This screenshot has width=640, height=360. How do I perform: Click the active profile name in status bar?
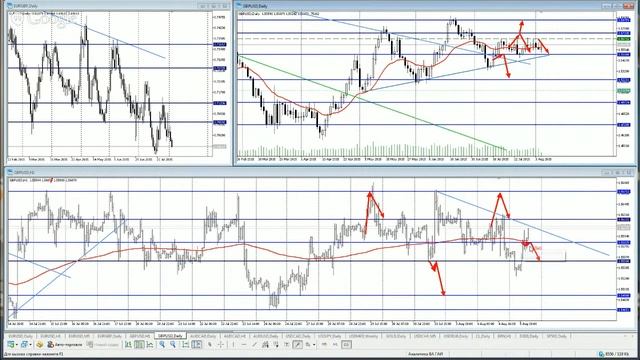pyautogui.click(x=426, y=354)
